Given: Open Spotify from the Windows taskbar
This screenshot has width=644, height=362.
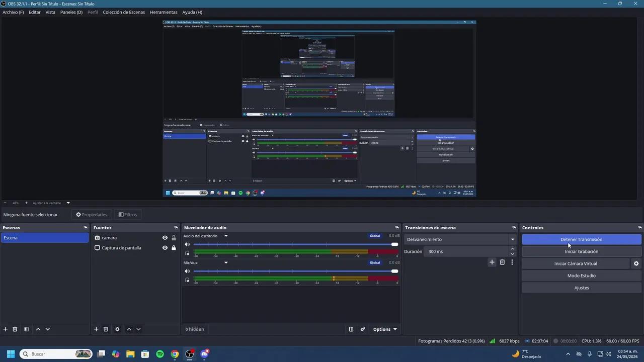Looking at the screenshot, I should click(160, 354).
